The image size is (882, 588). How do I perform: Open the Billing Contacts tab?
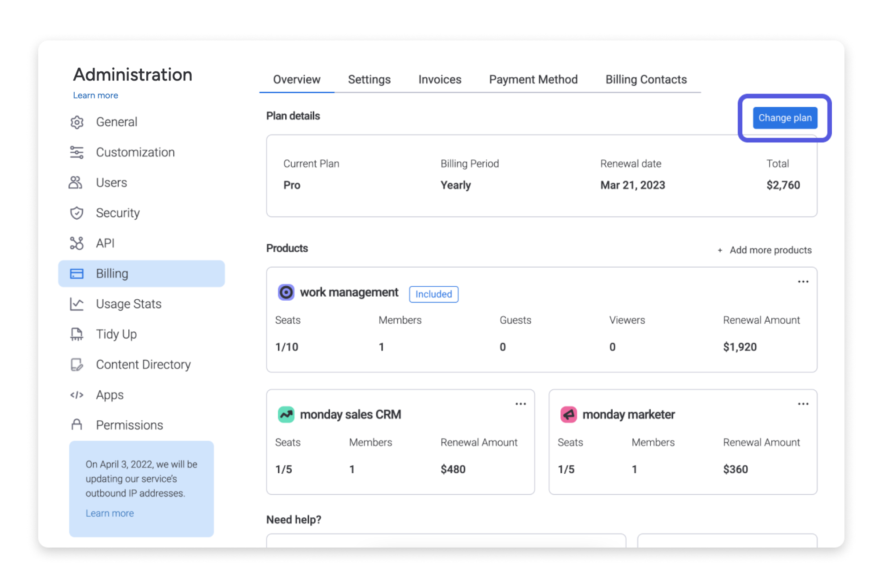pos(646,80)
